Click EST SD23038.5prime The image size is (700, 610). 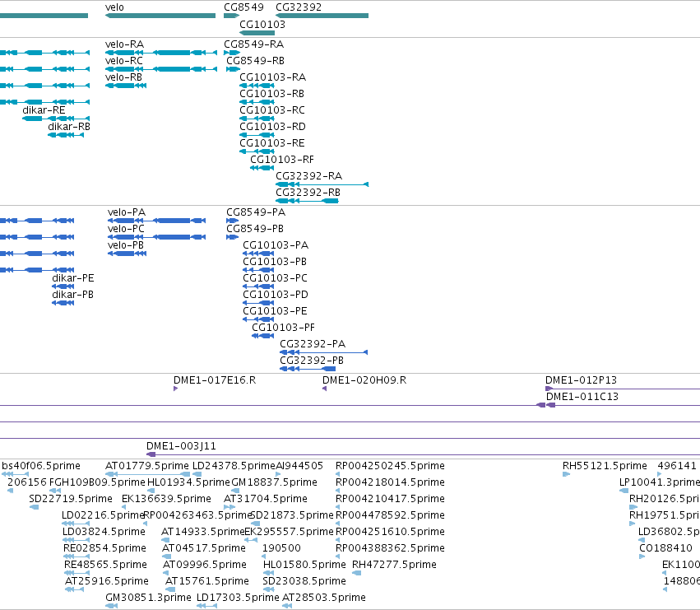coord(269,590)
